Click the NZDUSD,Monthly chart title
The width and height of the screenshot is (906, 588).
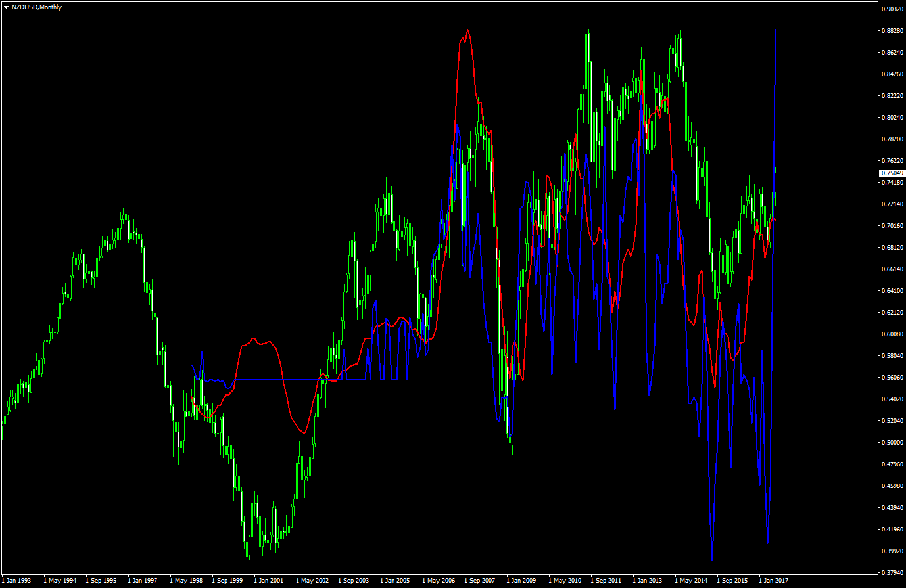click(x=37, y=7)
